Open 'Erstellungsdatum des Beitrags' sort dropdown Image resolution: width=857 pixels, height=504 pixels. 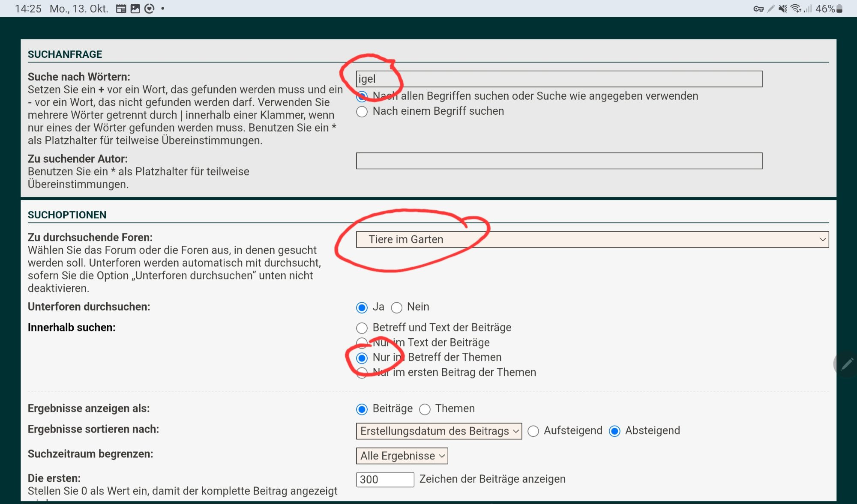pos(439,431)
